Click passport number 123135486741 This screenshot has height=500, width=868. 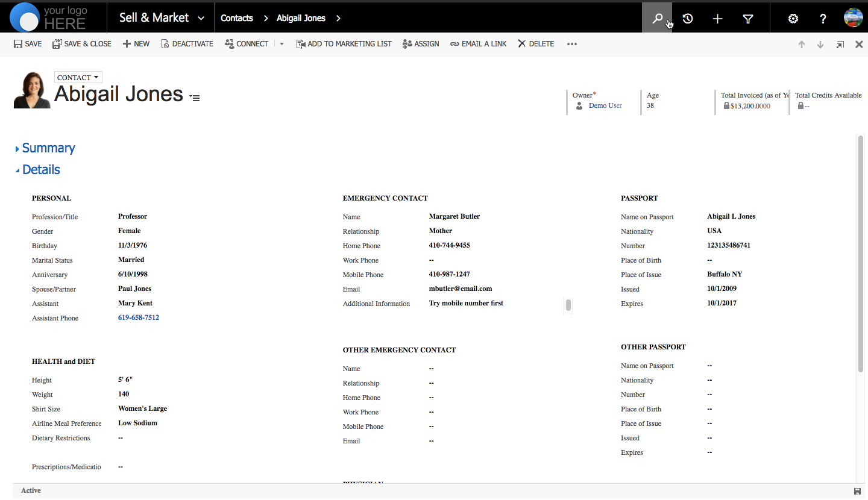click(729, 245)
